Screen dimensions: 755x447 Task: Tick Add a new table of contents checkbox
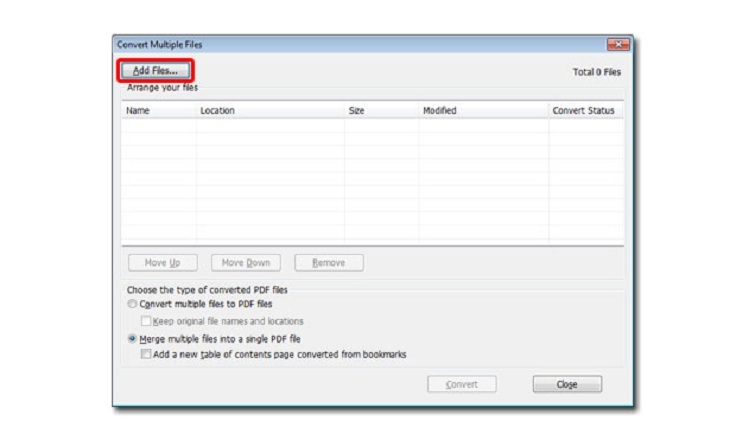[147, 354]
